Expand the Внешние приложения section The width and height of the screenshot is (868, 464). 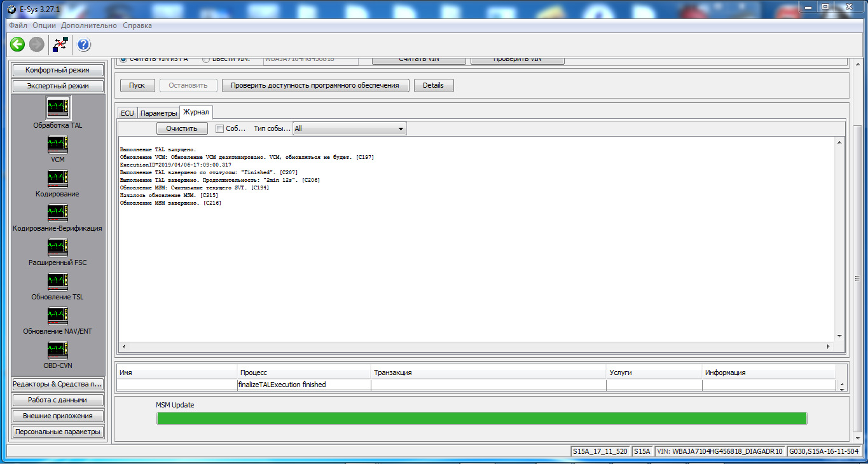(x=57, y=416)
